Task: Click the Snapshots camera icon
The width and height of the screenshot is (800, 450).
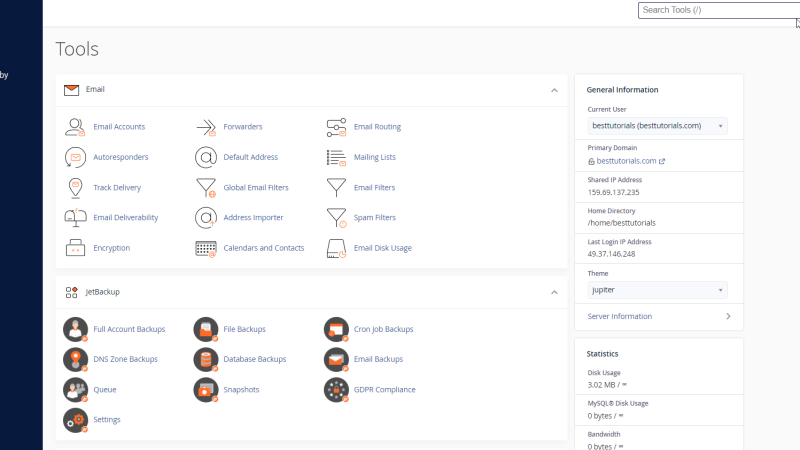Action: [x=206, y=390]
